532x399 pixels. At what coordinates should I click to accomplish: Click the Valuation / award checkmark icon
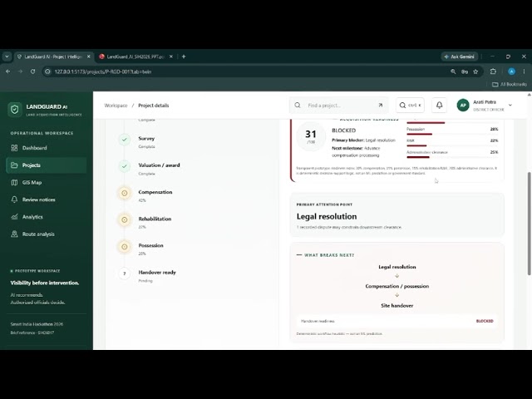125,166
